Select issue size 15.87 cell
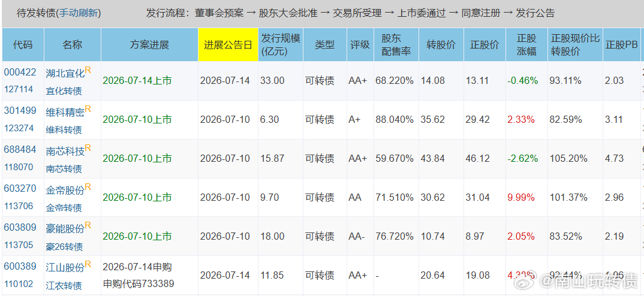Image resolution: width=644 pixels, height=296 pixels. (272, 159)
